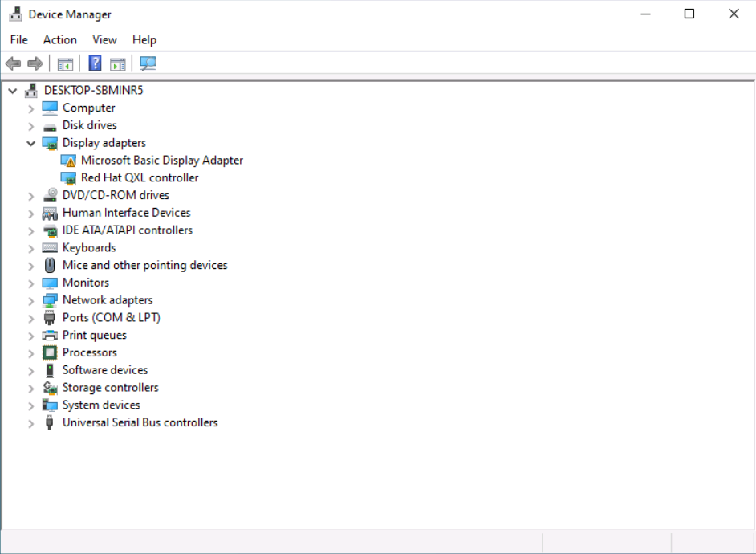The height and width of the screenshot is (554, 756).
Task: Open Help via the blue question mark icon
Action: 95,63
